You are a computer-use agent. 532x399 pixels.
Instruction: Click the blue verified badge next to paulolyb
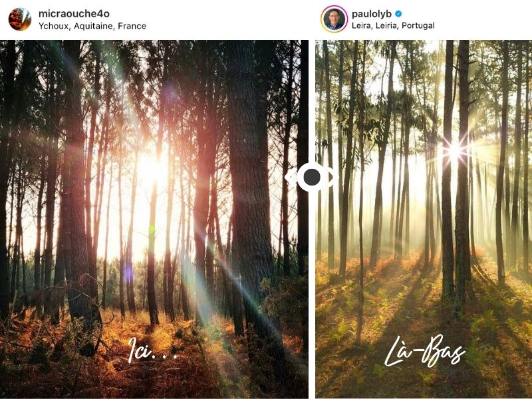398,14
